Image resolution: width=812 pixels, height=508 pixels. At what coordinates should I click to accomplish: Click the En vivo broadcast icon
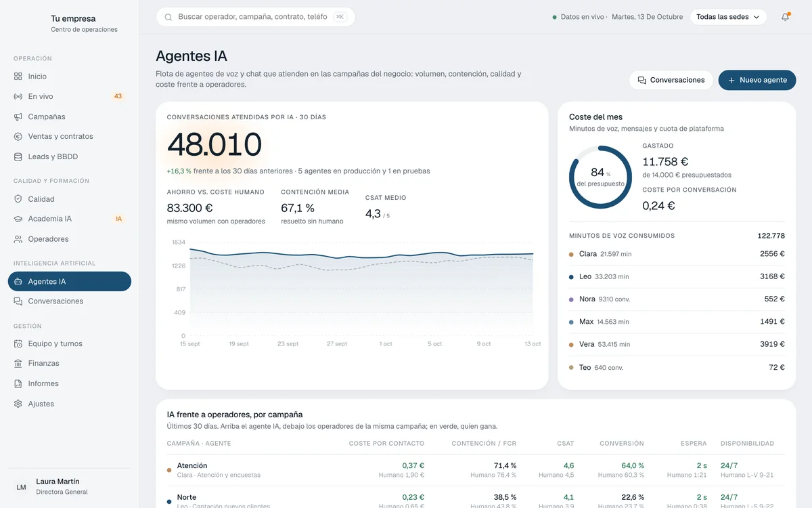(x=18, y=96)
